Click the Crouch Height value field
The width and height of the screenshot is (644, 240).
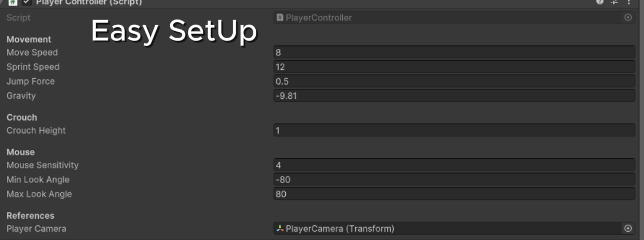point(454,131)
